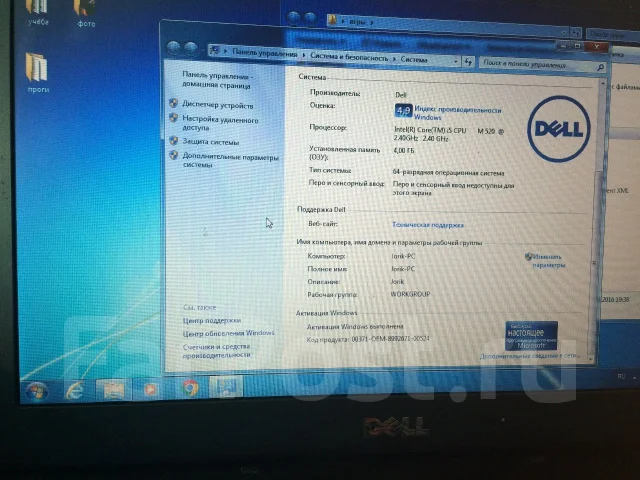Open the проги desktop folder
The height and width of the screenshot is (480, 640).
click(x=38, y=73)
